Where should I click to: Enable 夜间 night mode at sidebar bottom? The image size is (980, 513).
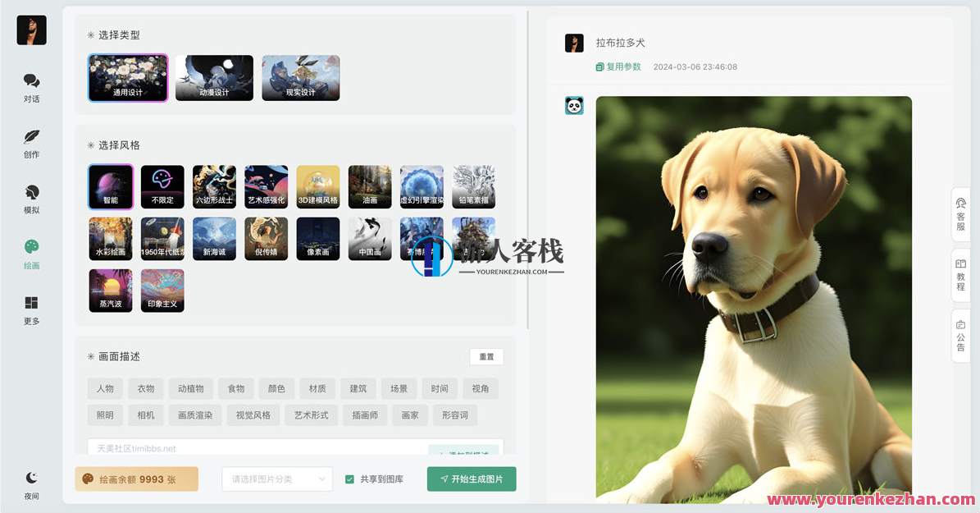click(x=31, y=484)
